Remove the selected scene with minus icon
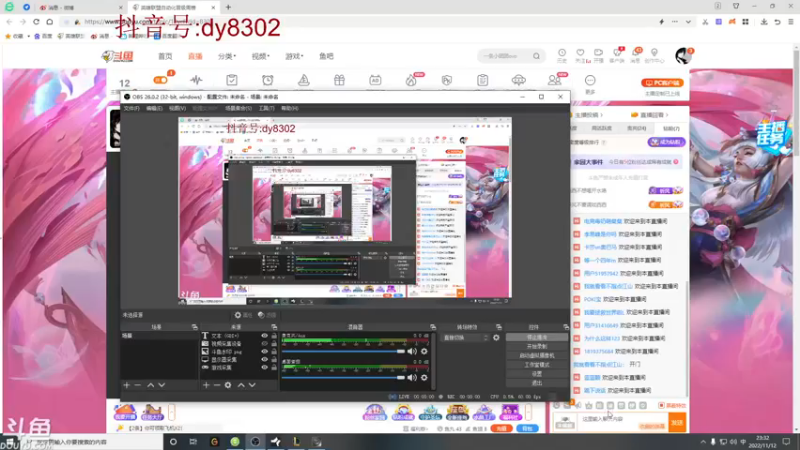Image resolution: width=800 pixels, height=450 pixels. 138,385
